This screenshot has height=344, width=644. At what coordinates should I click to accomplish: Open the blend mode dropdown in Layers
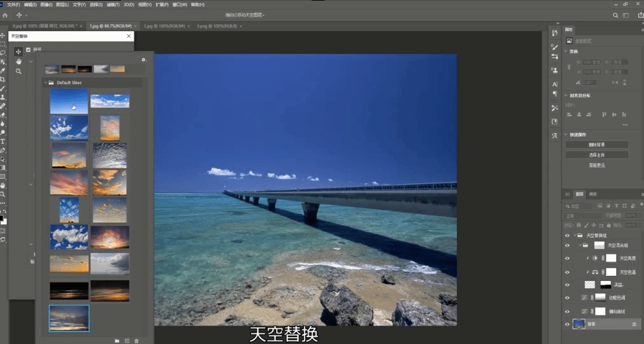coord(583,216)
